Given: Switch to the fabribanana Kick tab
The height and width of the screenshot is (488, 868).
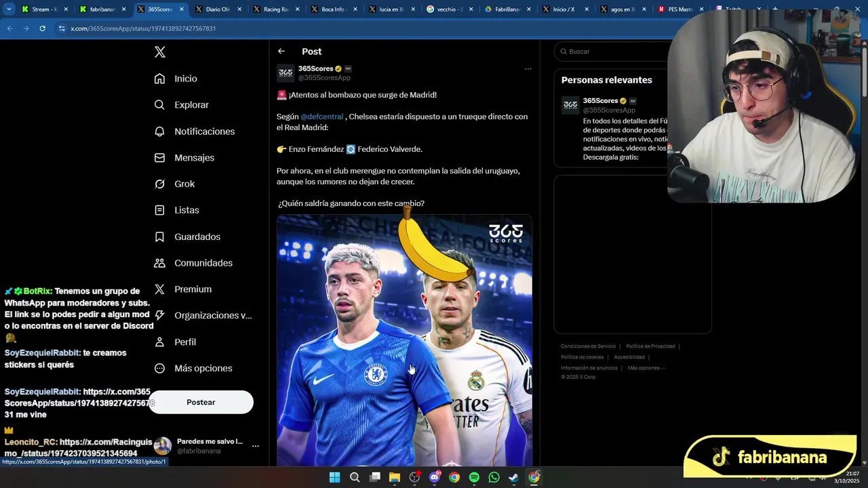Looking at the screenshot, I should (102, 9).
